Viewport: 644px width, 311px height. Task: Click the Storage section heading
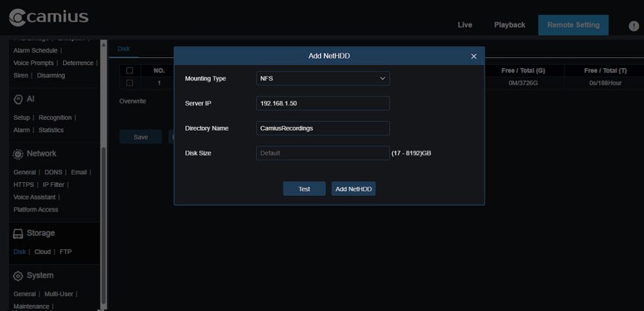tap(40, 234)
